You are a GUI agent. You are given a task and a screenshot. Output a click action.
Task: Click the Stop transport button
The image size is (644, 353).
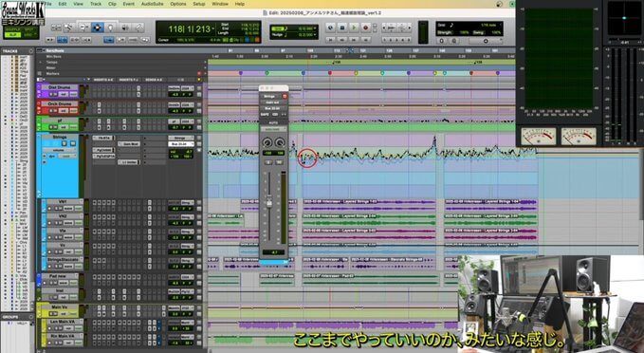(x=342, y=28)
